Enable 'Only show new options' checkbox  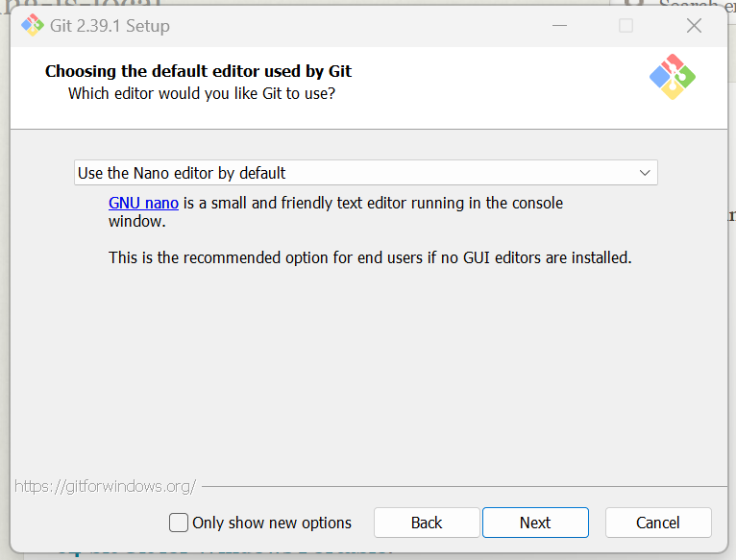pyautogui.click(x=179, y=523)
